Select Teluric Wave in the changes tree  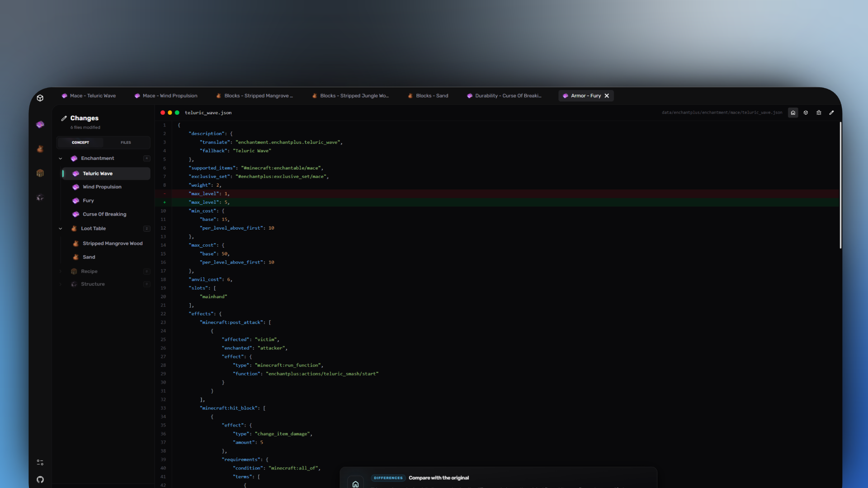[x=106, y=174]
